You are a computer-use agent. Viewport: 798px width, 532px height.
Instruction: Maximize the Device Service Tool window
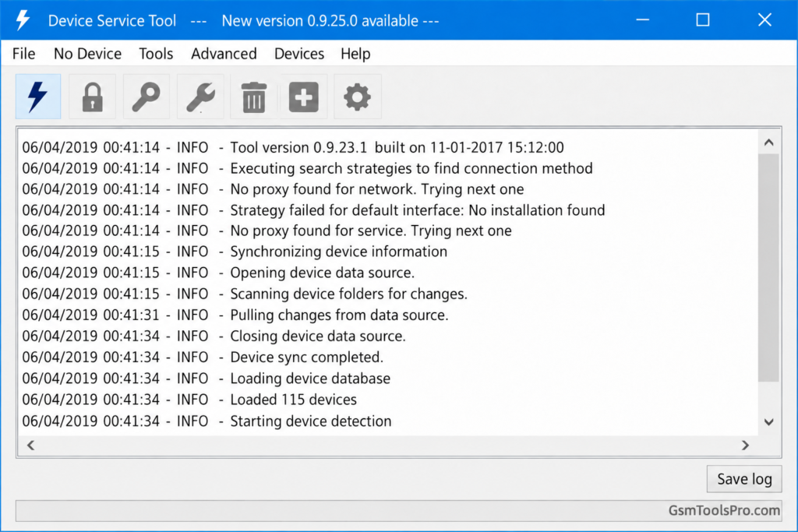pos(703,19)
